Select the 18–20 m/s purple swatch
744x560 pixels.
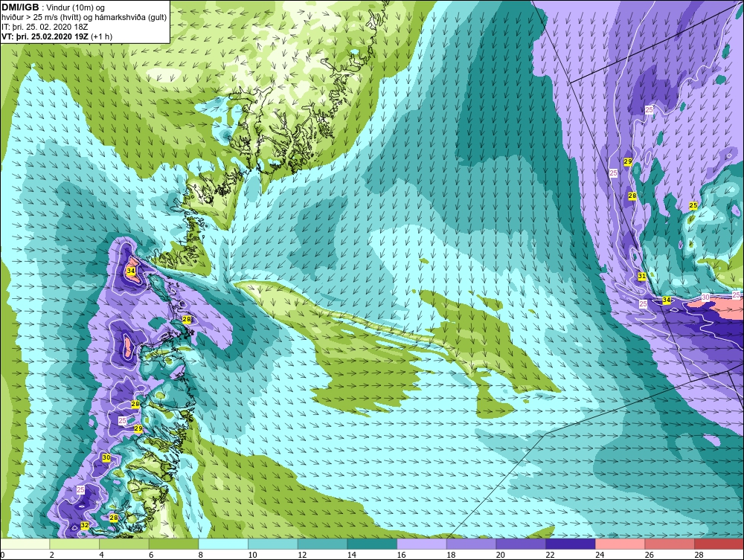(x=471, y=544)
